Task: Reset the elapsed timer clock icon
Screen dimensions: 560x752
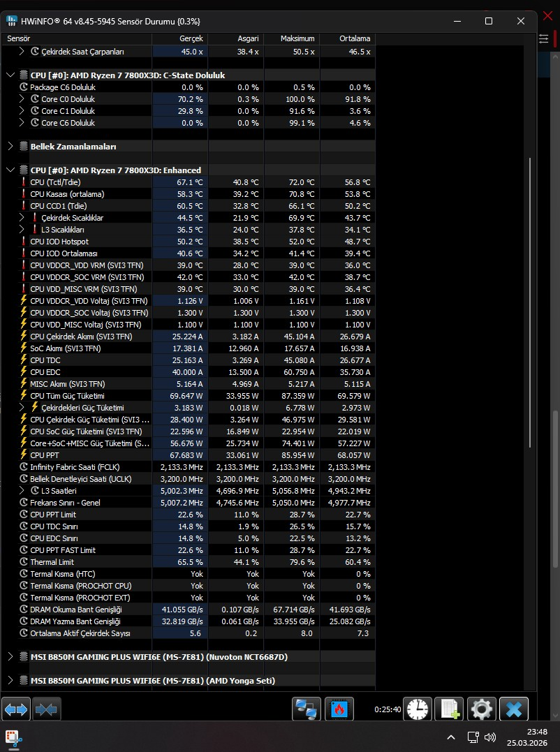Action: pyautogui.click(x=417, y=709)
